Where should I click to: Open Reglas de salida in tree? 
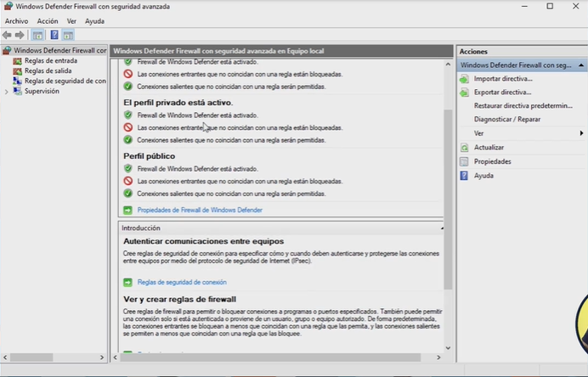click(x=48, y=70)
